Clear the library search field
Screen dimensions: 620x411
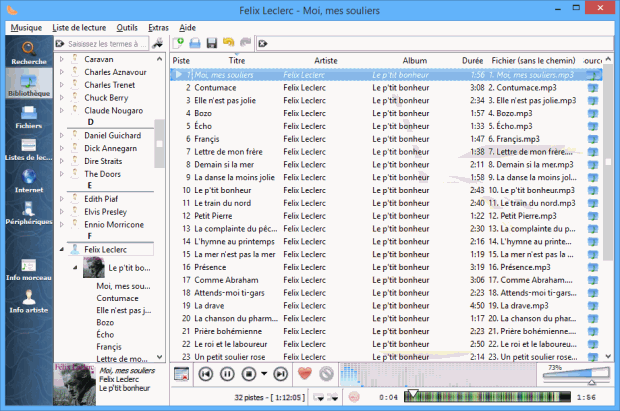point(60,44)
